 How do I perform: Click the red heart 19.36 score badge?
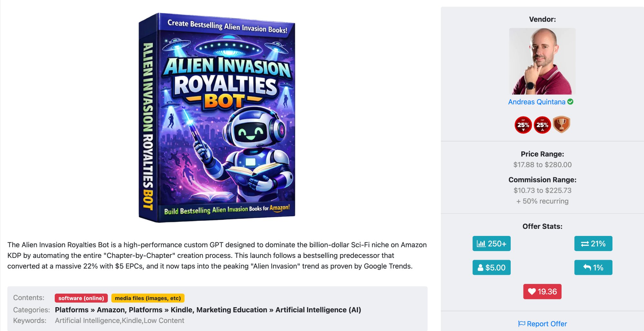(542, 291)
